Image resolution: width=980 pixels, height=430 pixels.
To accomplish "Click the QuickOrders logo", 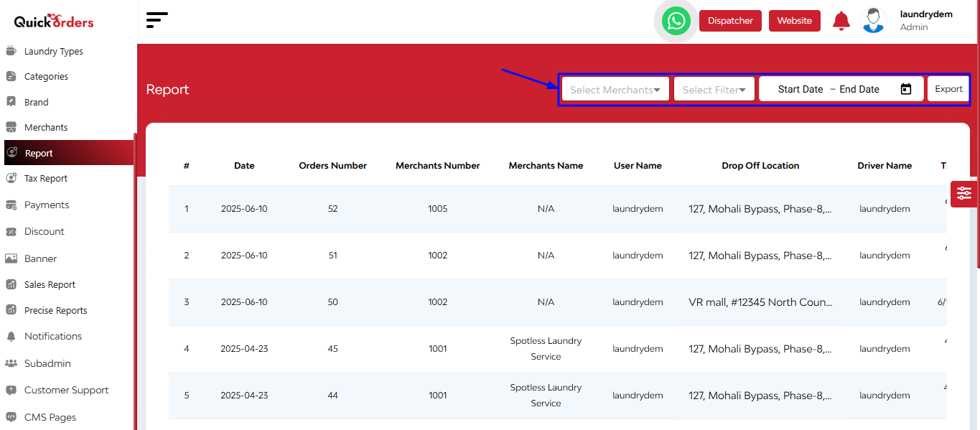I will tap(54, 21).
